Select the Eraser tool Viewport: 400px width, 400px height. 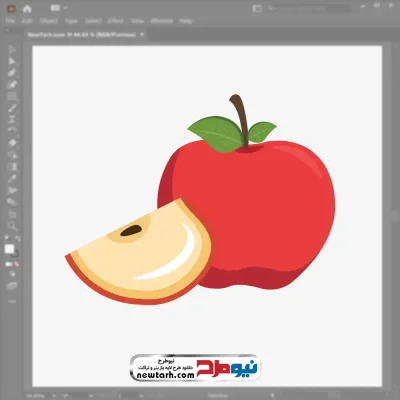[x=12, y=143]
